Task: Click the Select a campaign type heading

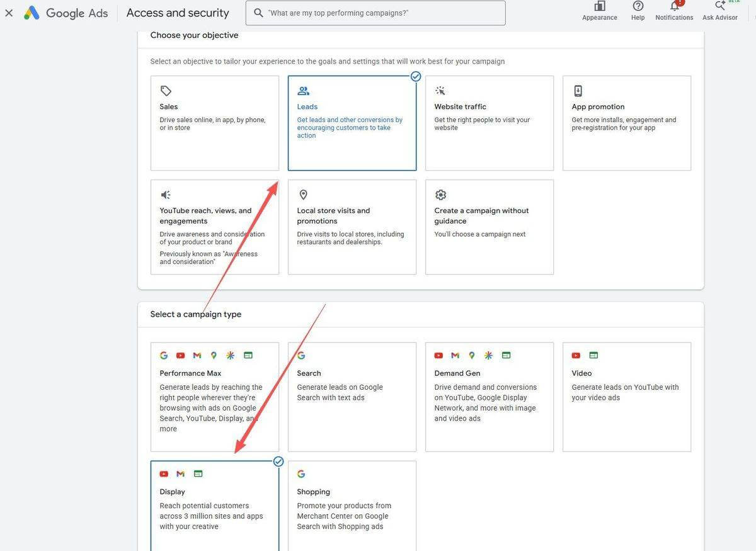Action: (196, 314)
